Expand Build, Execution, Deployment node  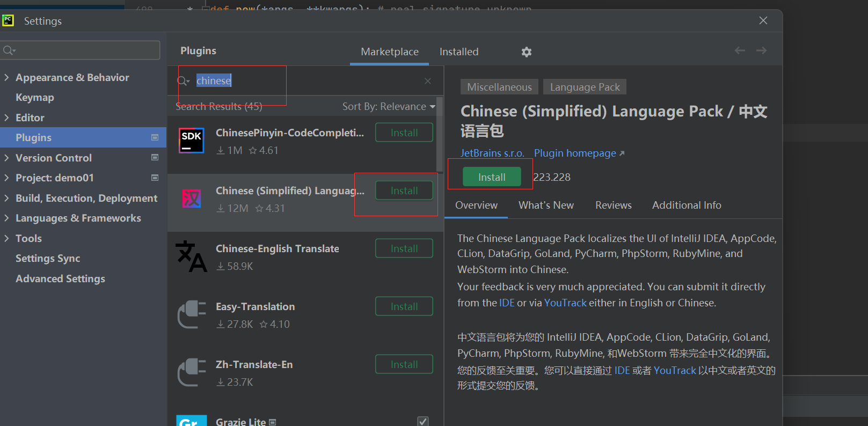(6, 198)
